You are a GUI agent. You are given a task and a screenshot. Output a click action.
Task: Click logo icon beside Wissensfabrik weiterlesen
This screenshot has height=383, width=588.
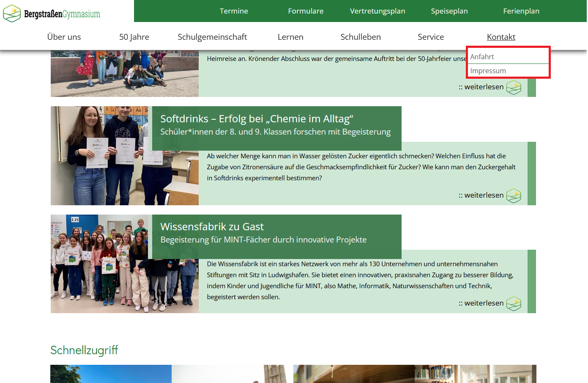pos(514,303)
